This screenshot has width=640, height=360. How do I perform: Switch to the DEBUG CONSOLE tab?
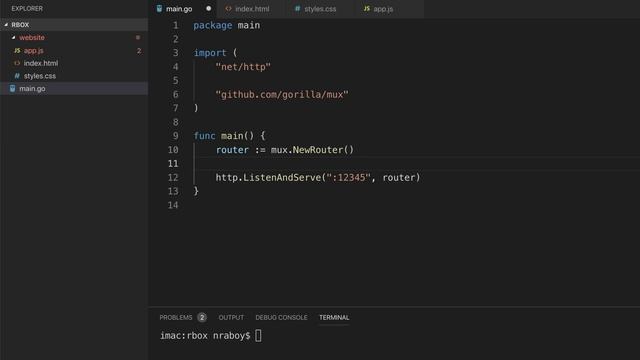(281, 318)
